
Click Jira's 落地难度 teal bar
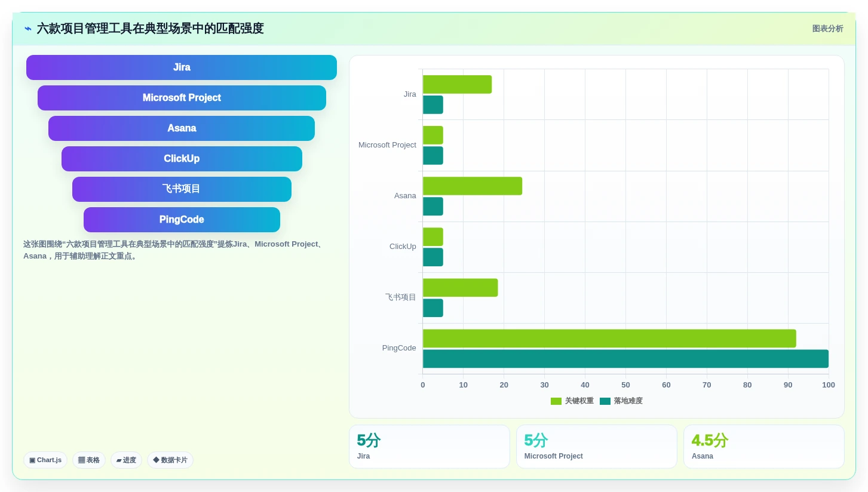433,104
